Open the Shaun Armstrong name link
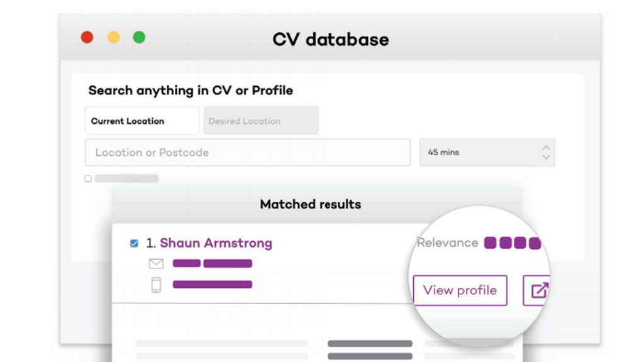The width and height of the screenshot is (644, 362). tap(216, 243)
